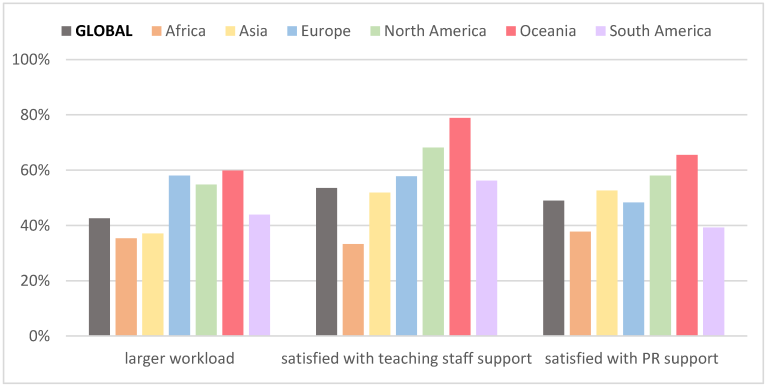Click the North America bar in teaching staff support

[x=433, y=242]
